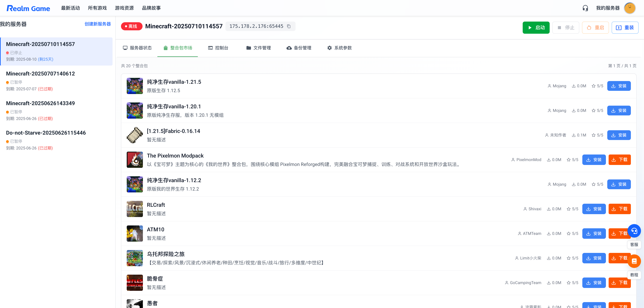Open the user avatar profile
The image size is (644, 308).
[630, 8]
